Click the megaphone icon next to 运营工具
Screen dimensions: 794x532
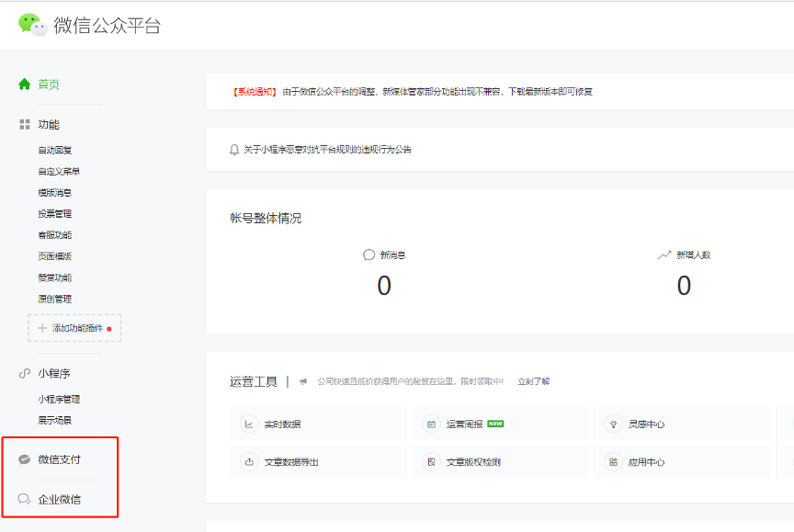pos(303,381)
